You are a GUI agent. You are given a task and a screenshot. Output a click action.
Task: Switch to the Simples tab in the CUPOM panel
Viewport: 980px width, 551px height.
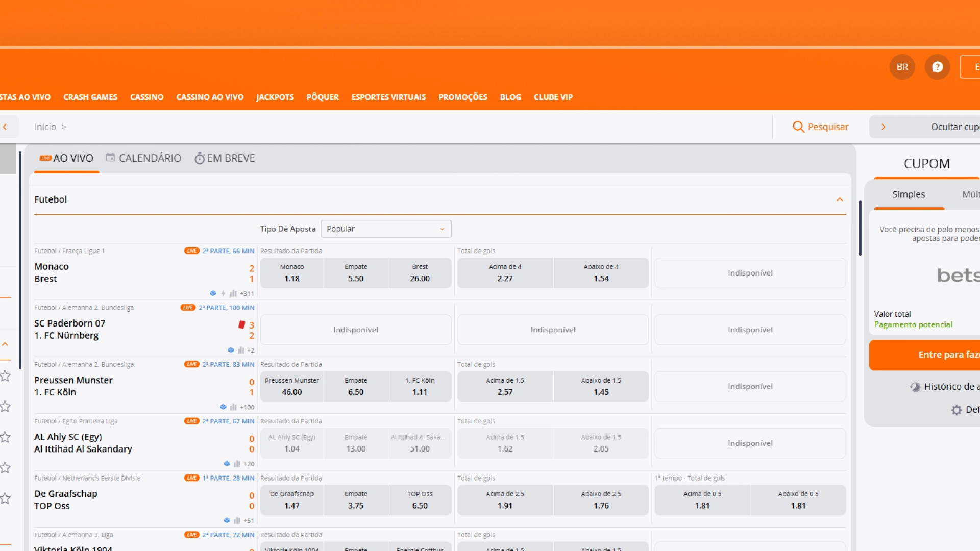[908, 194]
